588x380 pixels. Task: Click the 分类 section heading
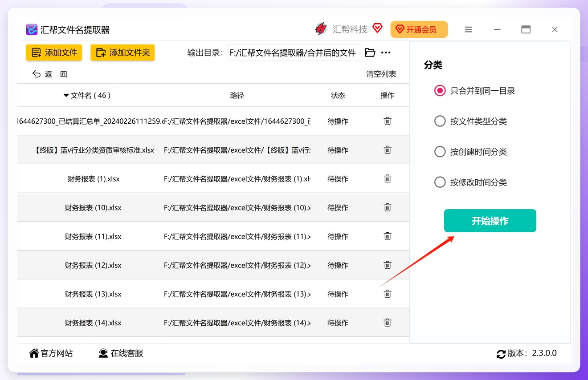[433, 65]
